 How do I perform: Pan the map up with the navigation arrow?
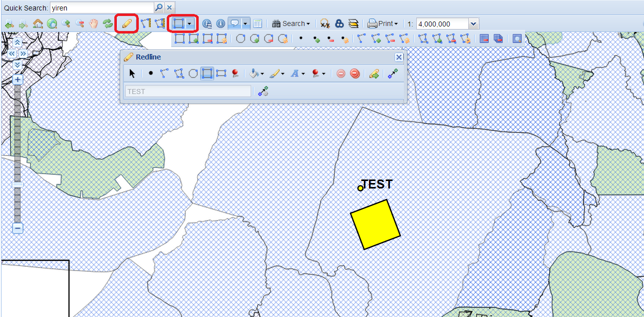[17, 42]
